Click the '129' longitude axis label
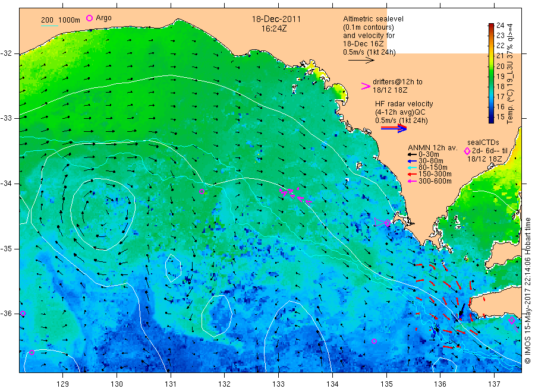Screen dimensions: 535x392 click(63, 384)
